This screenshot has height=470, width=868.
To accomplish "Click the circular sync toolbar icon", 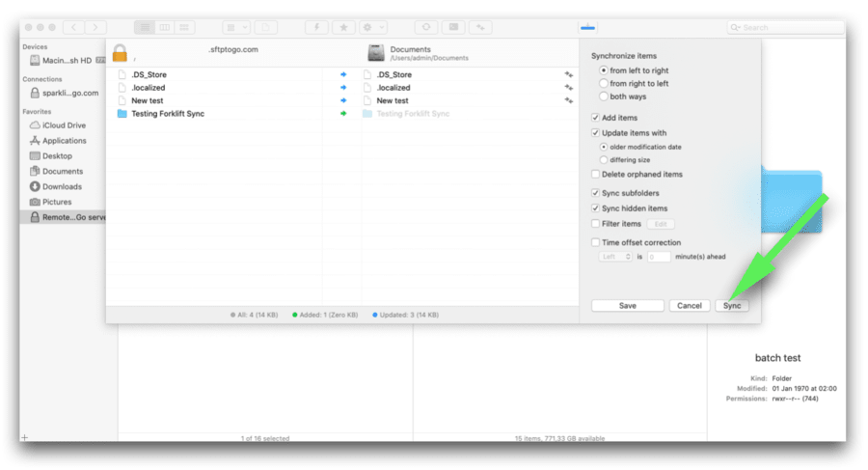I will (x=426, y=27).
